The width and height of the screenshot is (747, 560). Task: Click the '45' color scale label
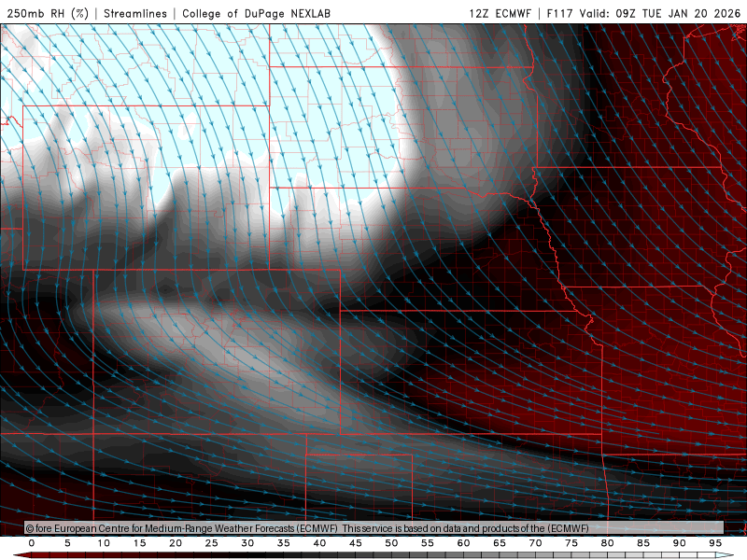tap(356, 543)
